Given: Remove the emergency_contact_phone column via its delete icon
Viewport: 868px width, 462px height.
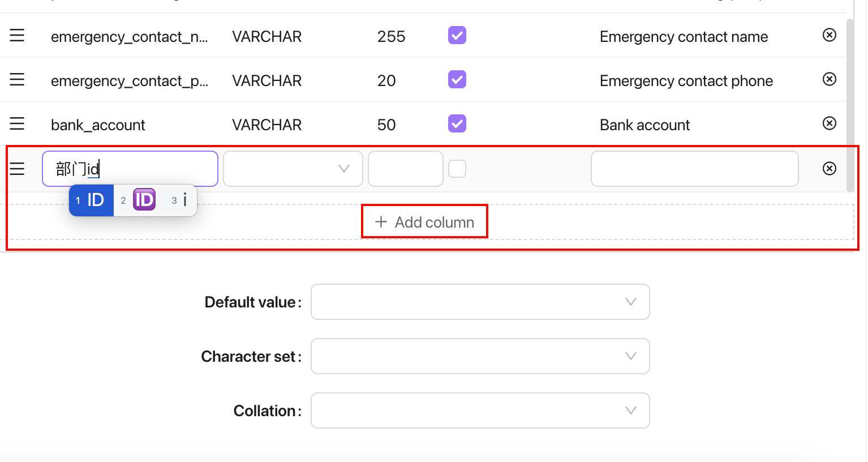Looking at the screenshot, I should [830, 79].
